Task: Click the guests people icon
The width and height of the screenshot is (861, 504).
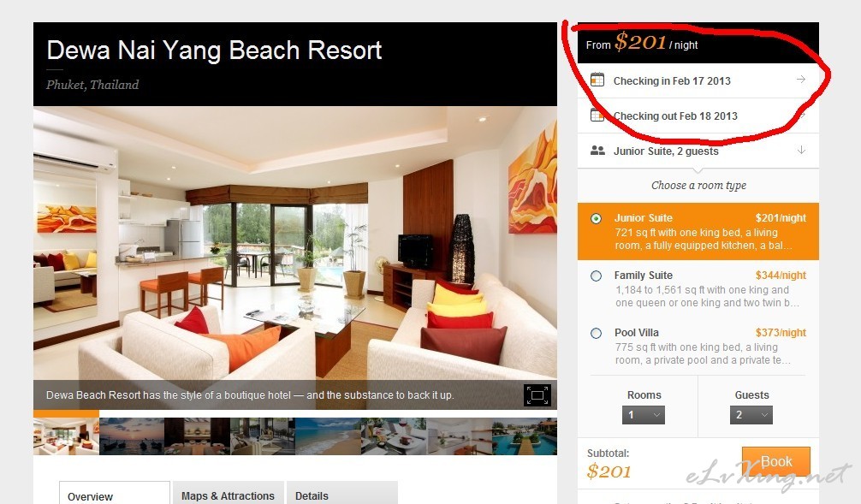Action: coord(597,151)
